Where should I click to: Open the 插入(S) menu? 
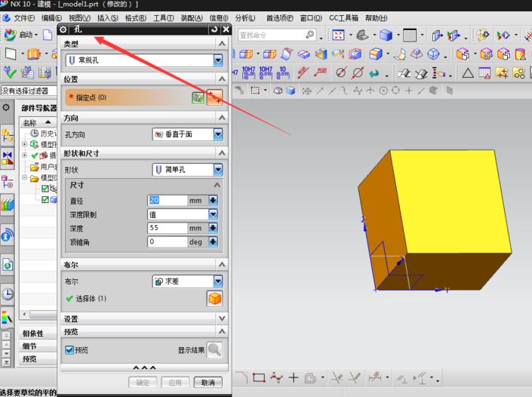coord(107,17)
